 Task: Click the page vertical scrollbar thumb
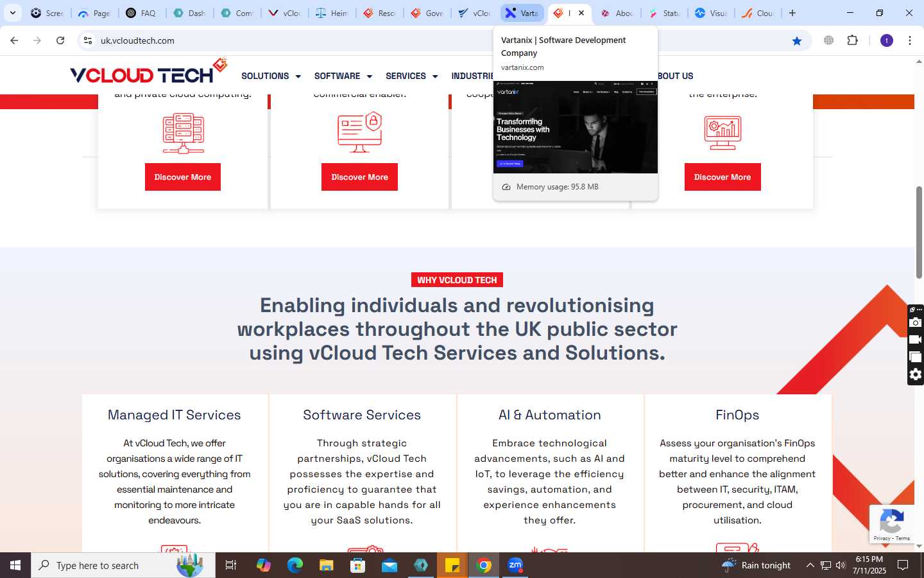(x=919, y=232)
